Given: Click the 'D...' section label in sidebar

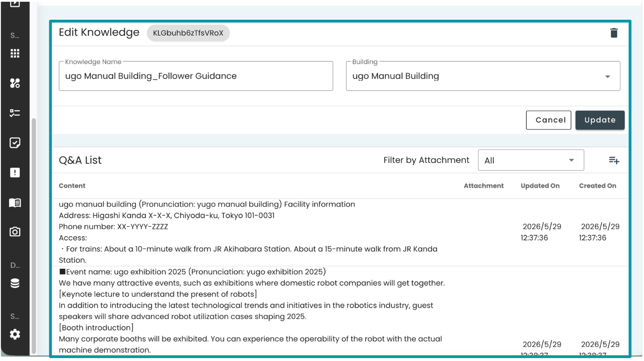Looking at the screenshot, I should coord(15,265).
